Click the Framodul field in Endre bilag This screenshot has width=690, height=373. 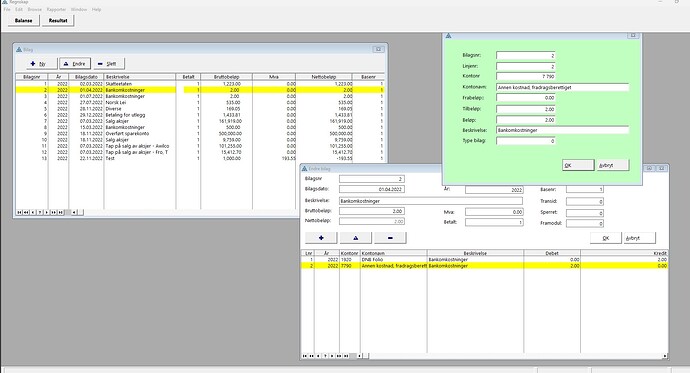pos(584,223)
